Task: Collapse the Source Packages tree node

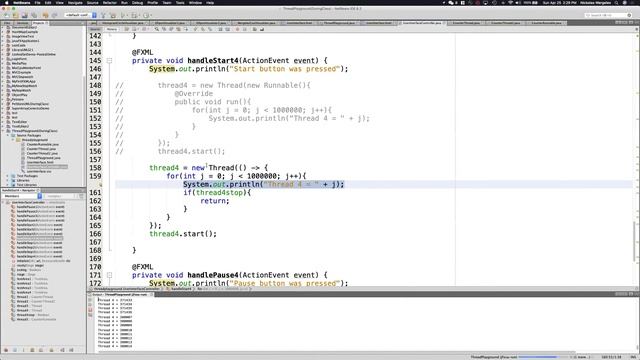Action: [x=8, y=136]
